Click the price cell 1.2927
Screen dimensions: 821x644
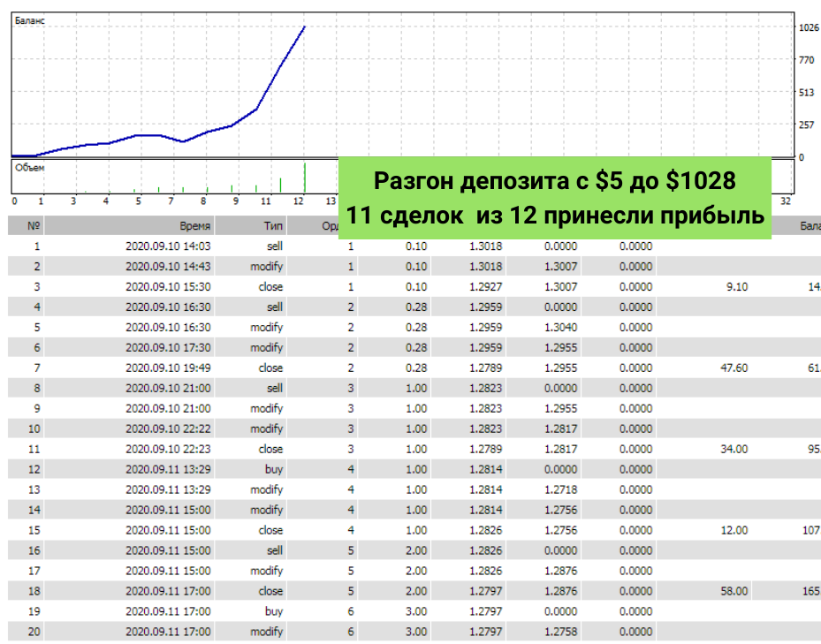[486, 287]
